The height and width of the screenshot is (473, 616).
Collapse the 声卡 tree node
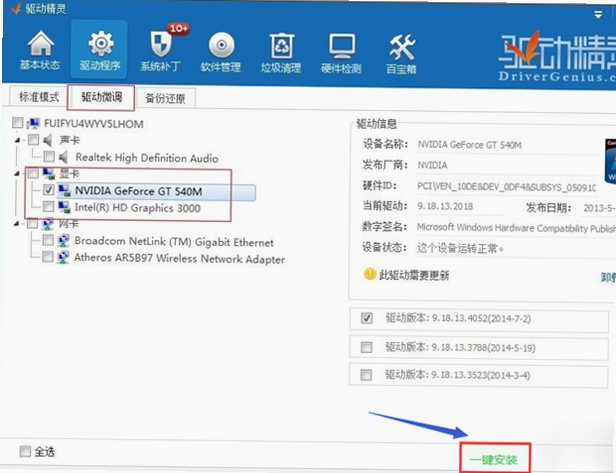[x=17, y=140]
